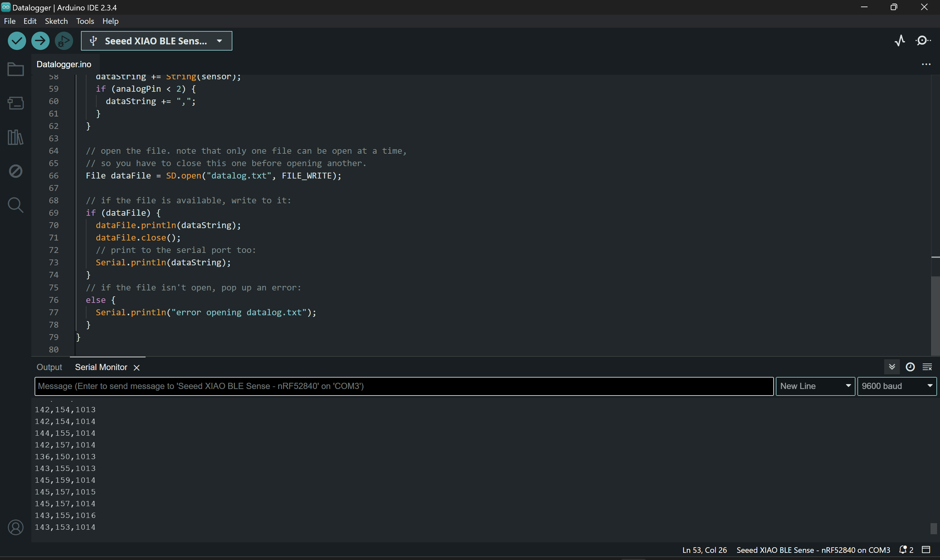940x560 pixels.
Task: Click line number 80 in the gutter
Action: (x=54, y=350)
